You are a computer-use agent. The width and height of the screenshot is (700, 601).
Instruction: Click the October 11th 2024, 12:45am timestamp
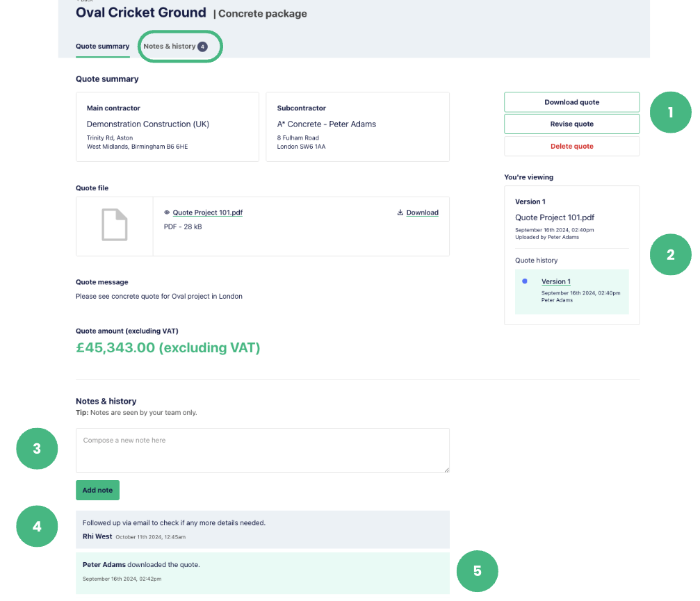point(150,537)
